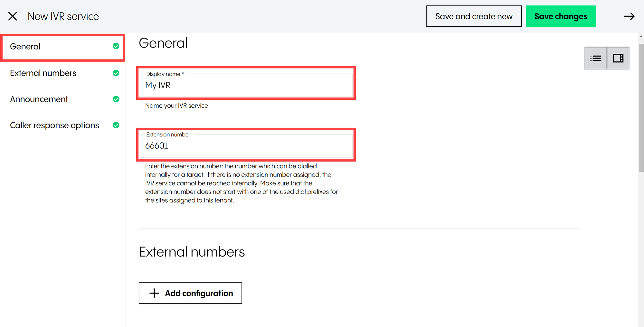Go to External numbers section

[43, 73]
